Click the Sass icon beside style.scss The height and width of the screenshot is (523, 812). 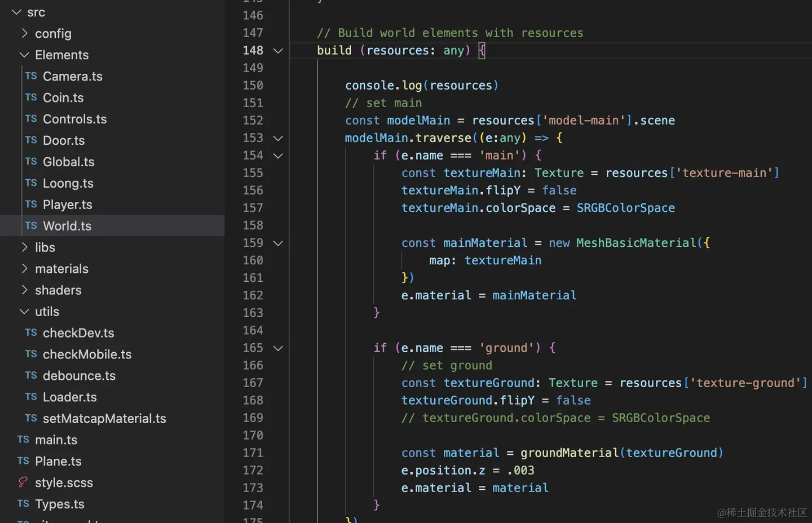click(23, 482)
